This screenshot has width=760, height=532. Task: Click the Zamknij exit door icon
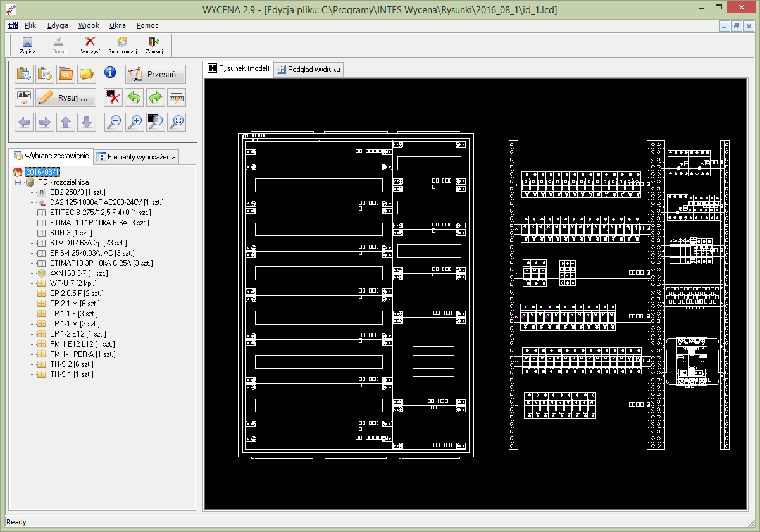154,44
